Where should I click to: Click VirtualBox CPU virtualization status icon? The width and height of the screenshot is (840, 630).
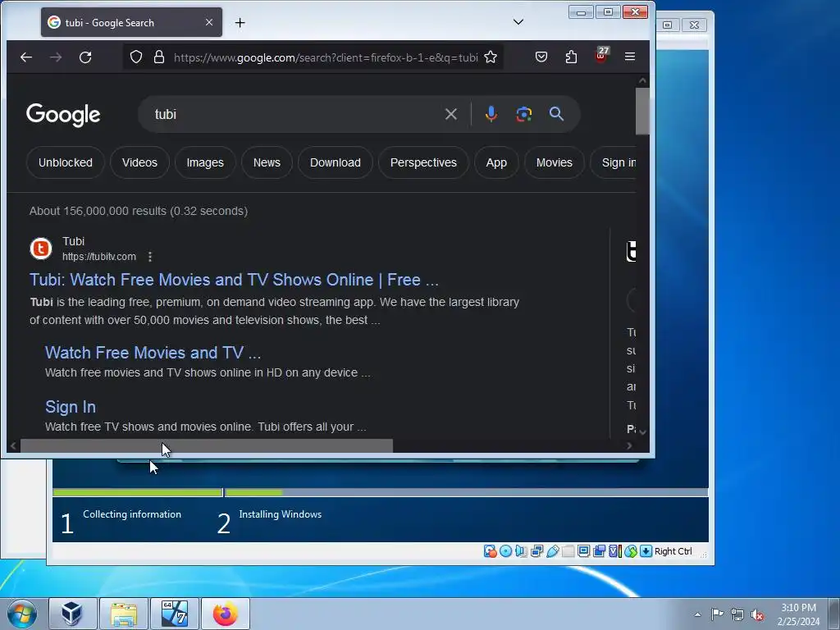(615, 551)
